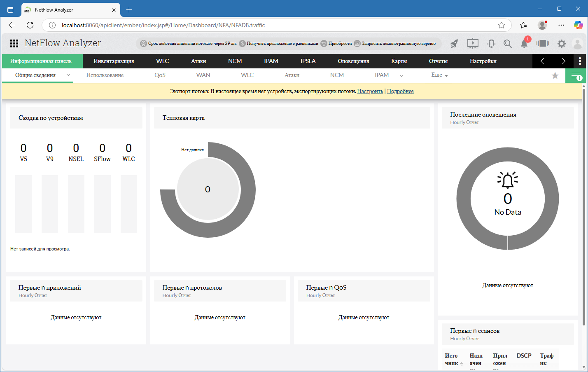Open browser favorites list icon
Screen dimensions: 588x372
click(523, 25)
